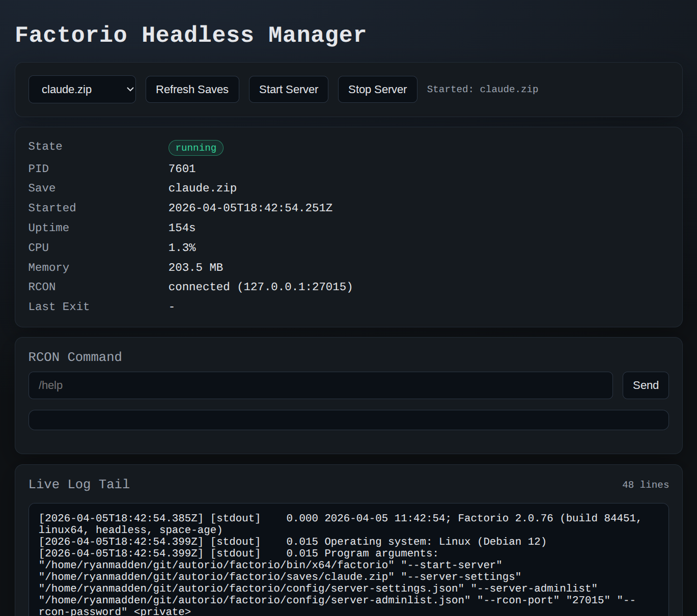
Task: Click the CPU usage value 1.3%
Action: [182, 247]
